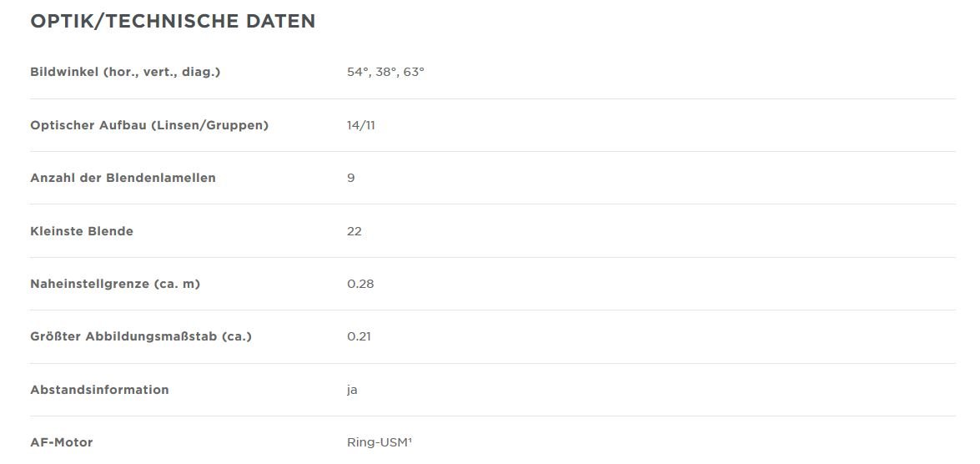
Task: Click the Abstandsinformation label
Action: click(99, 390)
